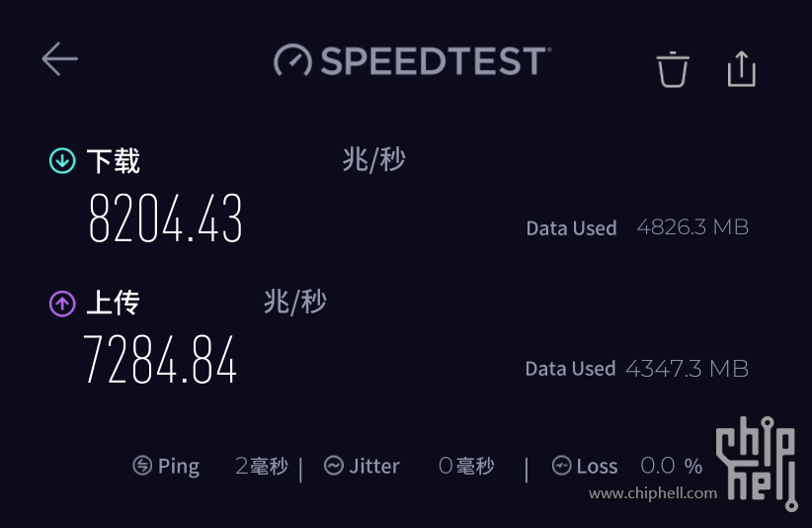Select the upload speed 7284.84 value
Screen dimensions: 812x528
click(x=160, y=360)
